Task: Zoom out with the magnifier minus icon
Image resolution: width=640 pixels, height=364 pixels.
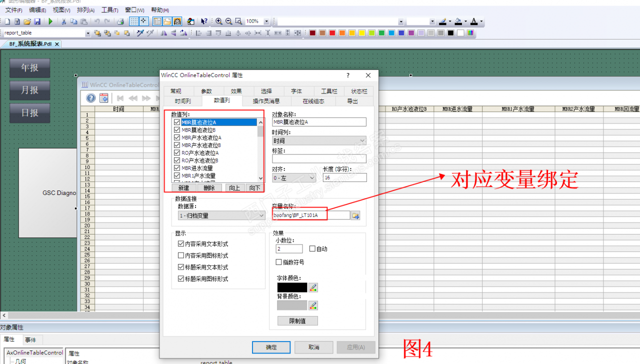Action: point(228,21)
